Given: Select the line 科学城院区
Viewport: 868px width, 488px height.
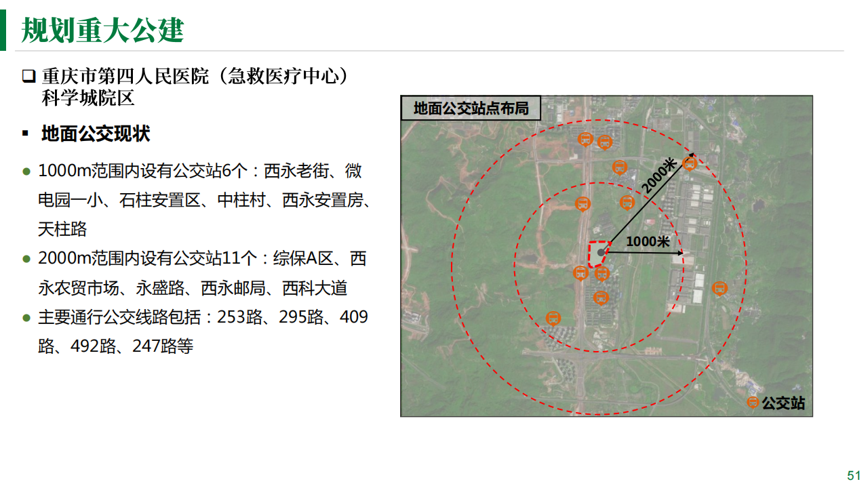Looking at the screenshot, I should point(88,98).
